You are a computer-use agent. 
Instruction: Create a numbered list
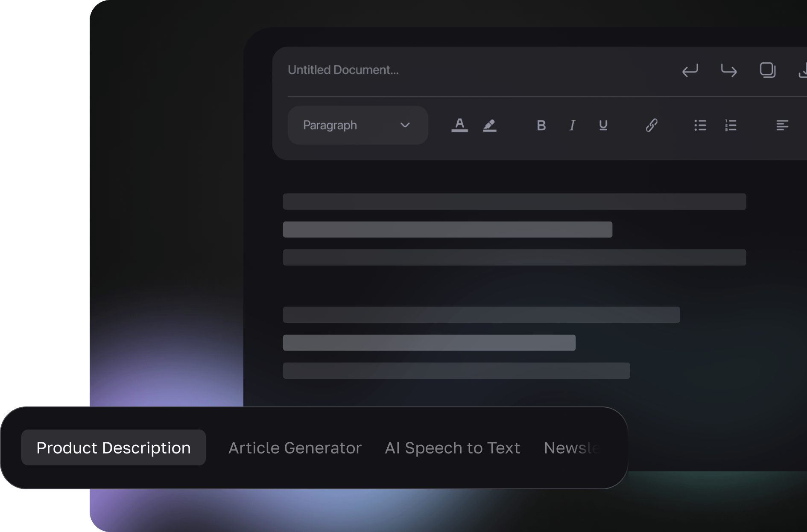click(731, 125)
